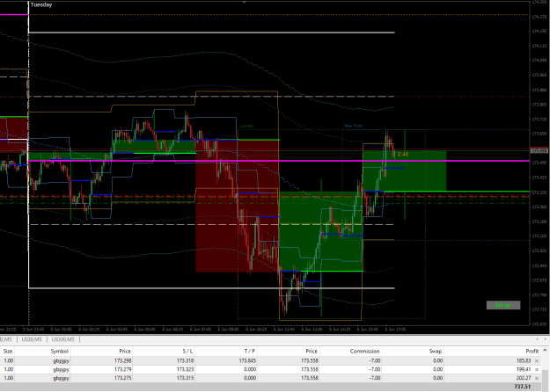Image resolution: width=550 pixels, height=392 pixels.
Task: Click the profit value 185.83
Action: click(x=524, y=361)
